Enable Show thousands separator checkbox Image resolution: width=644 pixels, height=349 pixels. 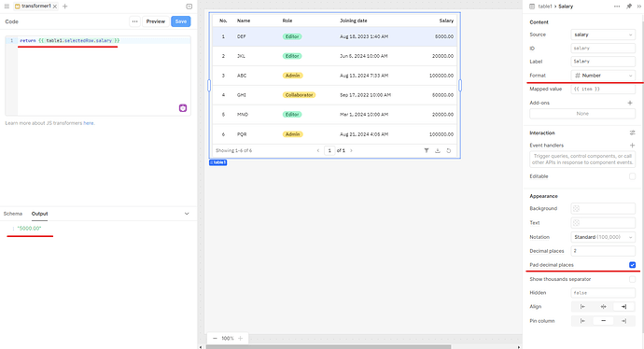click(x=632, y=279)
